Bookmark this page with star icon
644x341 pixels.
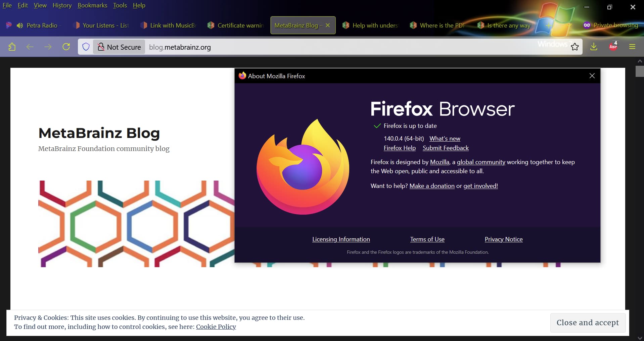575,47
